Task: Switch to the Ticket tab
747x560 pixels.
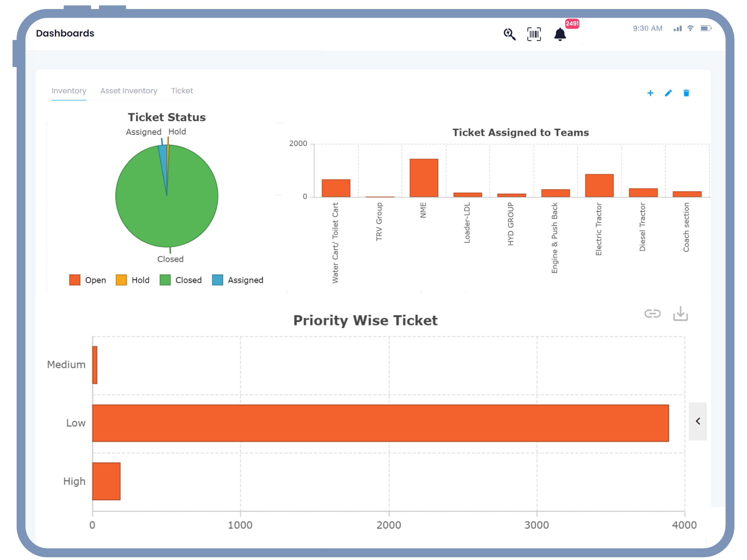Action: click(x=182, y=90)
